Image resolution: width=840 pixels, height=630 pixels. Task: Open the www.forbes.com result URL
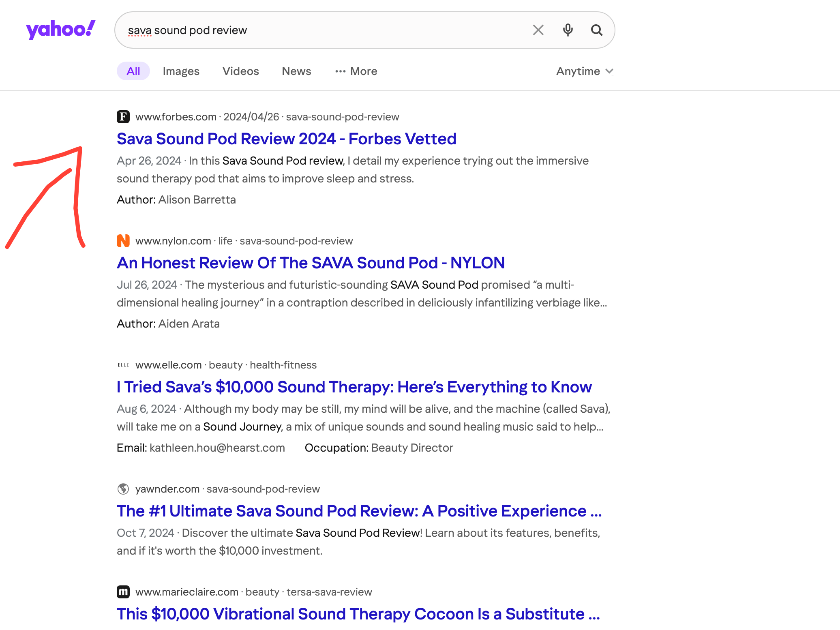(x=267, y=117)
